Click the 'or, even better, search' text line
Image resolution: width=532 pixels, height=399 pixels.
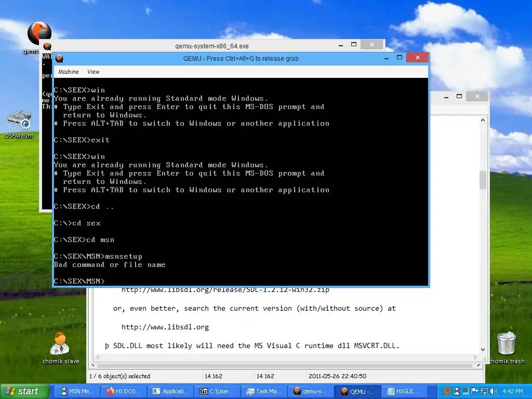point(255,309)
